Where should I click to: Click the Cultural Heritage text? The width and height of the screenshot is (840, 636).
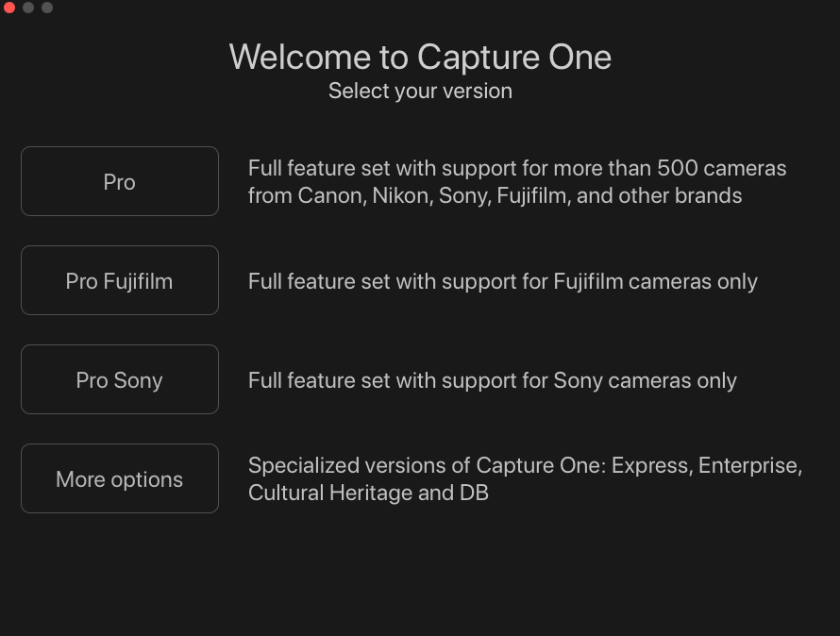(344, 493)
